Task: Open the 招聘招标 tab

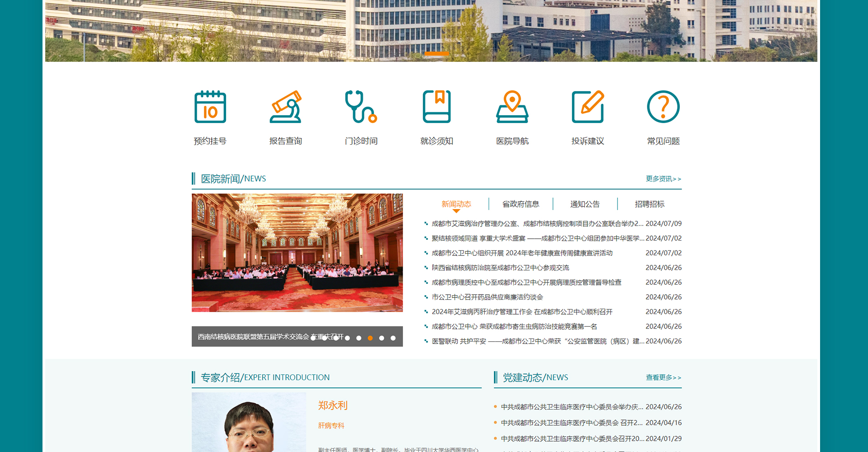Action: click(649, 204)
